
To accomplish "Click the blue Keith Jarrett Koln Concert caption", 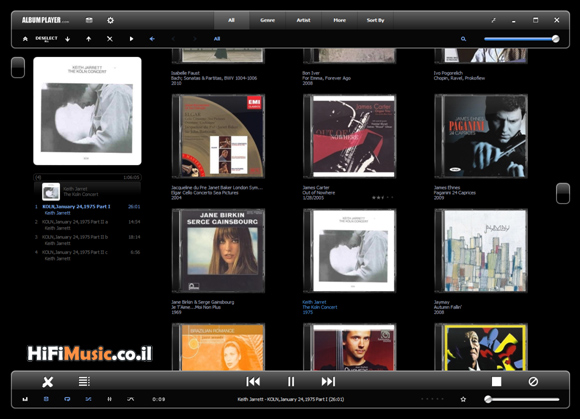I will coord(320,307).
